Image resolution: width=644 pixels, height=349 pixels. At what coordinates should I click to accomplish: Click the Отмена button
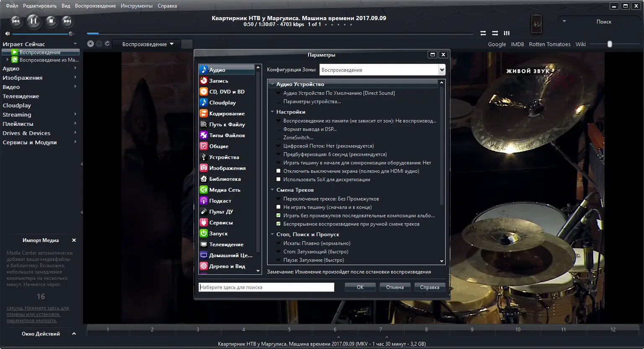(395, 287)
